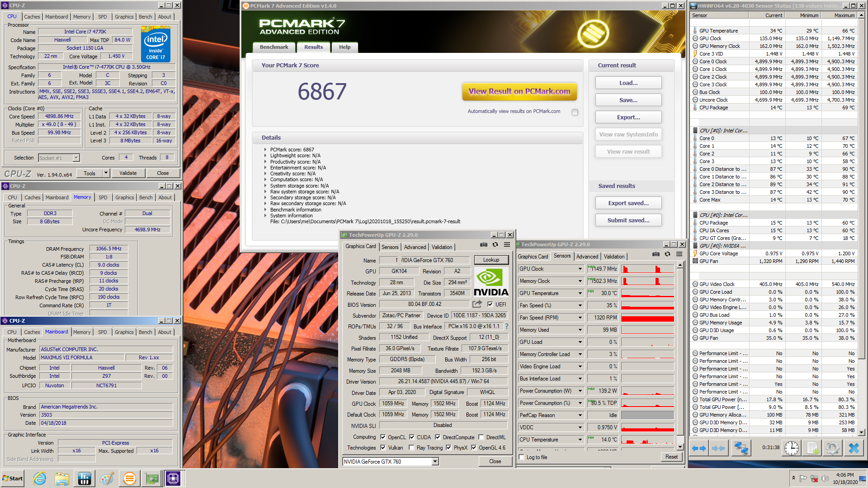
Task: Click the Fan Speed (RPM) red graph
Action: 647,318
